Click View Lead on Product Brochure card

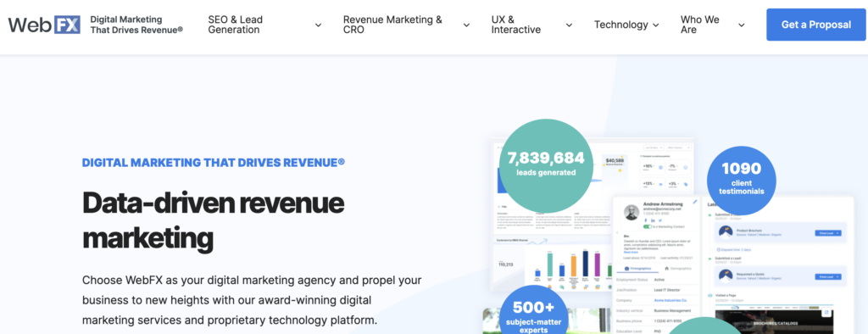point(828,233)
